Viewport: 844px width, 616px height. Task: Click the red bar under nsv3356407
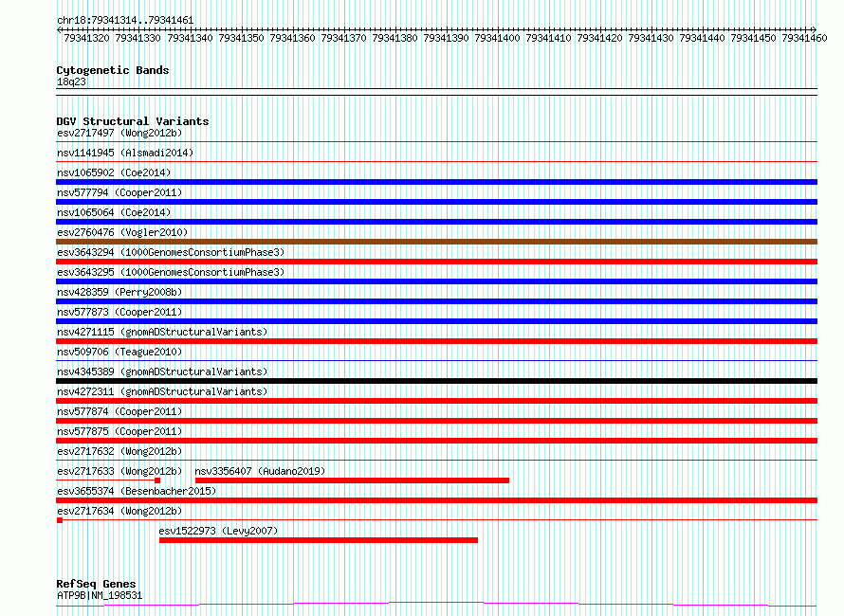pos(352,481)
